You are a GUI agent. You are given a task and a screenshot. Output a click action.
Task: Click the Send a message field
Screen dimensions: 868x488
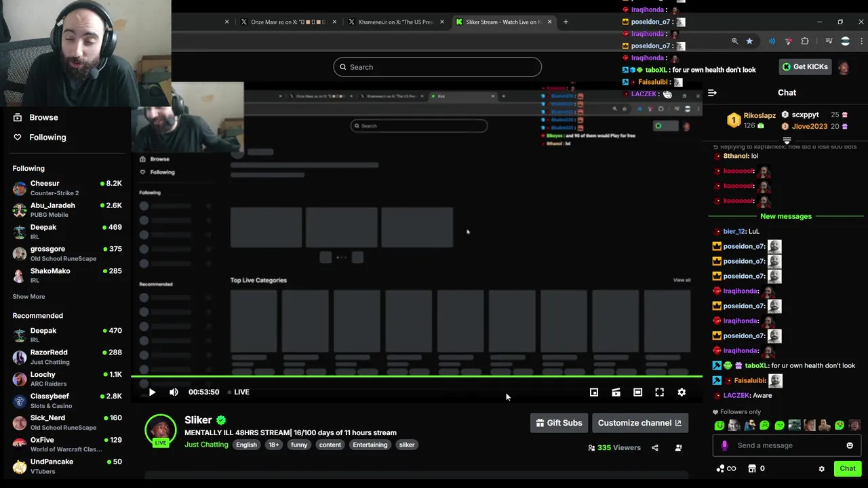click(787, 445)
